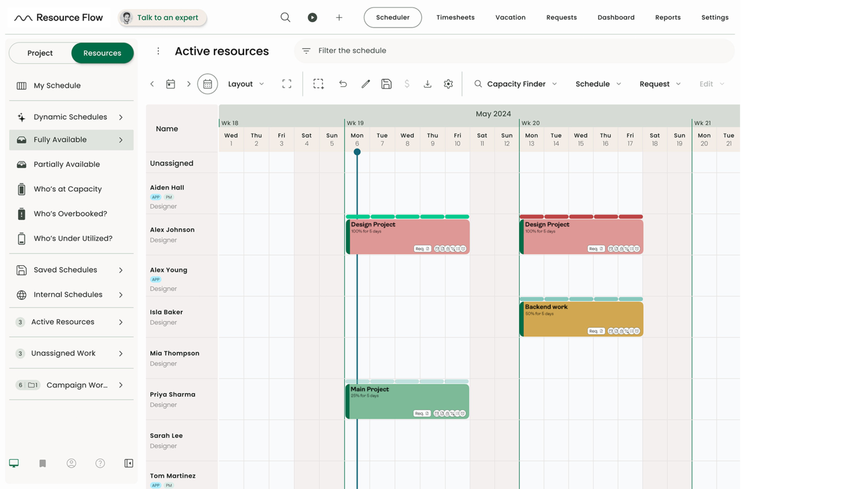Click the Req. badge on Main Project

click(422, 413)
